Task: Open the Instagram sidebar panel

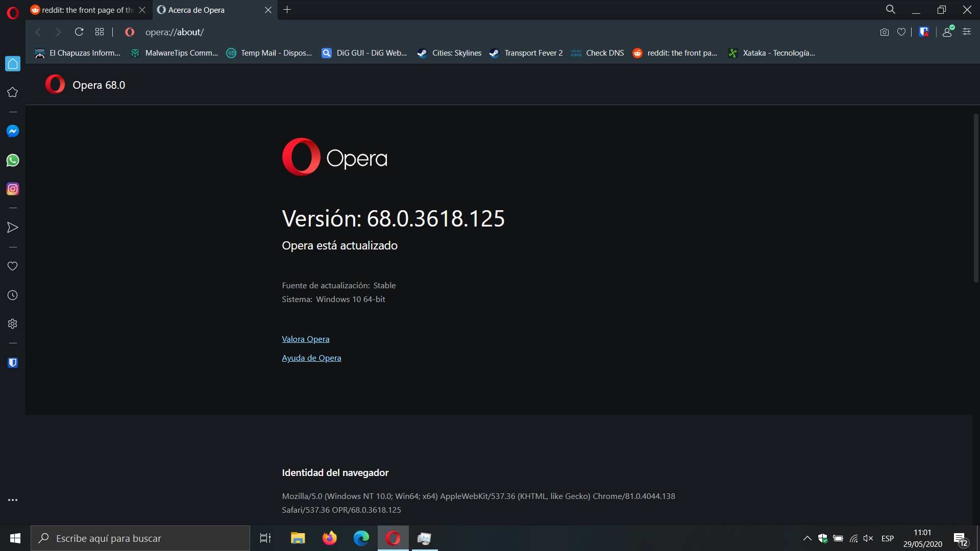Action: pos(13,189)
